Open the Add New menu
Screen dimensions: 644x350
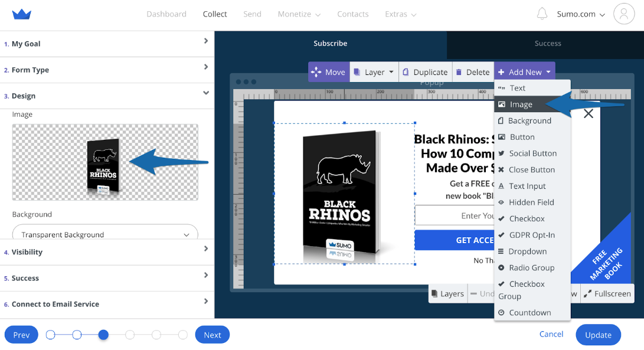(x=525, y=72)
